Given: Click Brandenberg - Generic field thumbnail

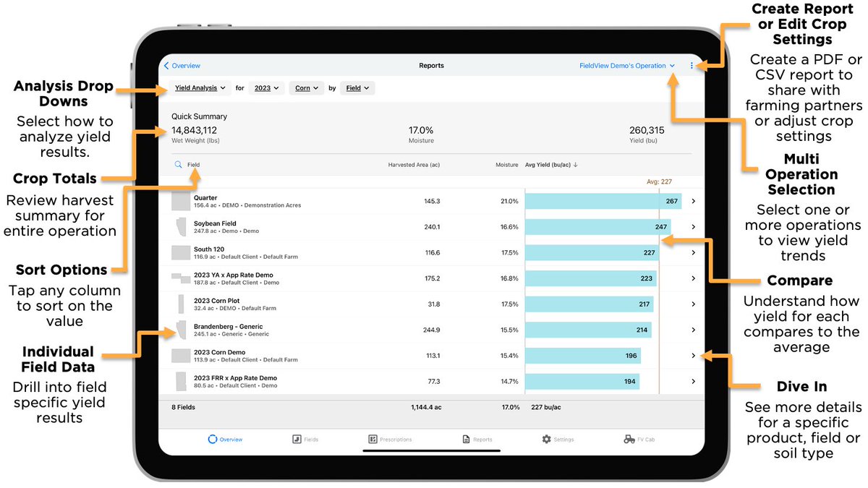Looking at the screenshot, I should coord(181,330).
